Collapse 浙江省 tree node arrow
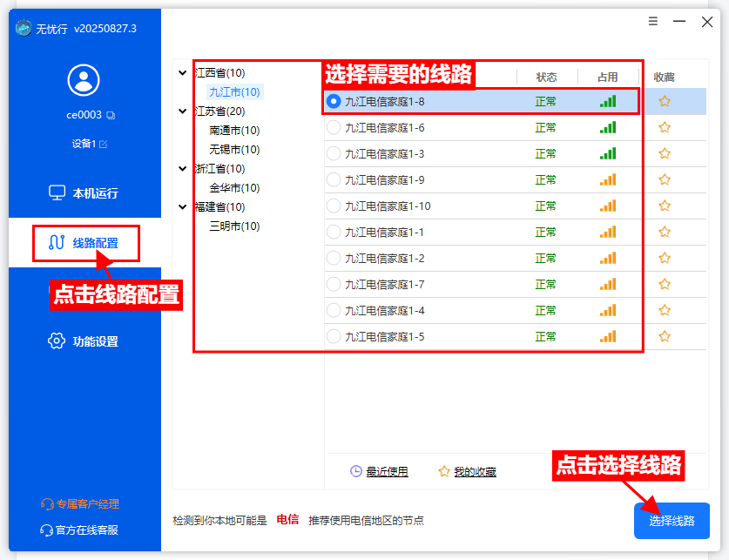The image size is (729, 560). (182, 169)
